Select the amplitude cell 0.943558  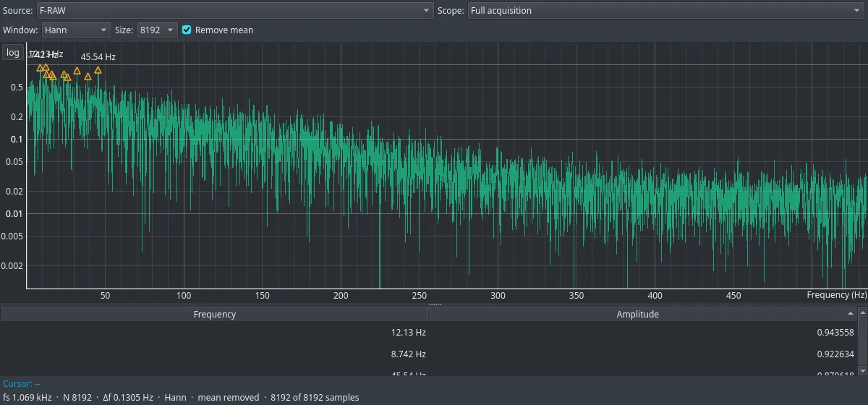(x=642, y=333)
